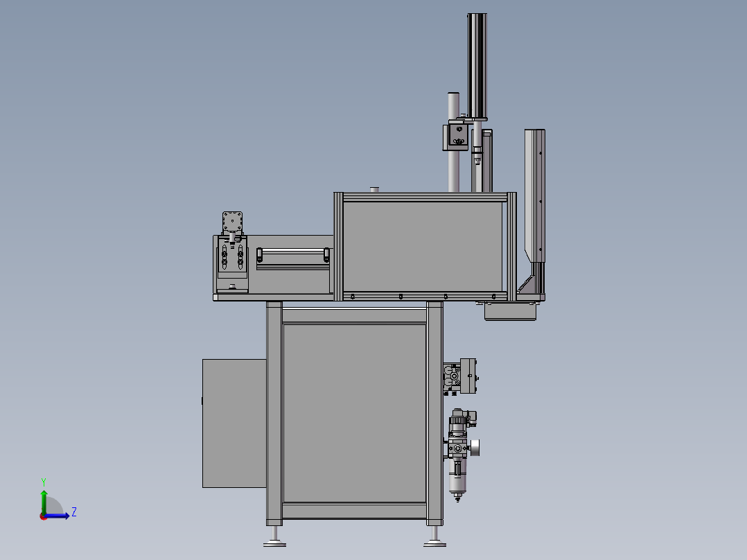Select the tall vertical cylinder at the top

(x=477, y=66)
